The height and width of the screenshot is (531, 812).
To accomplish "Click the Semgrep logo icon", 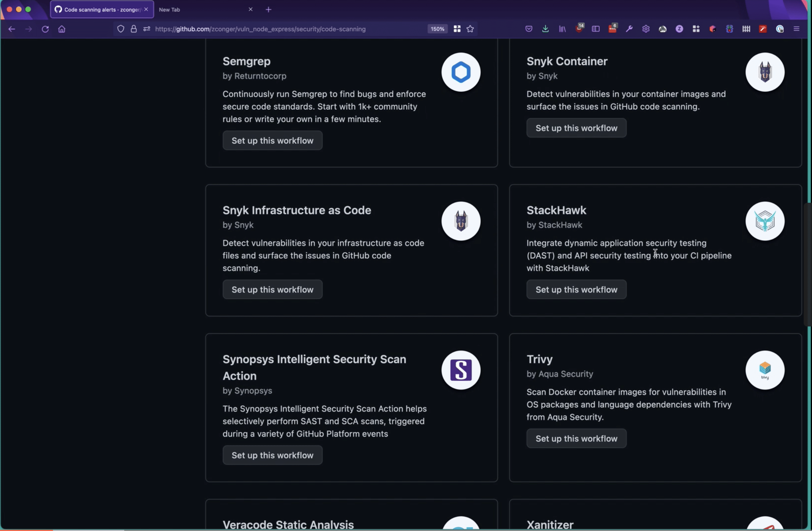I will point(461,72).
